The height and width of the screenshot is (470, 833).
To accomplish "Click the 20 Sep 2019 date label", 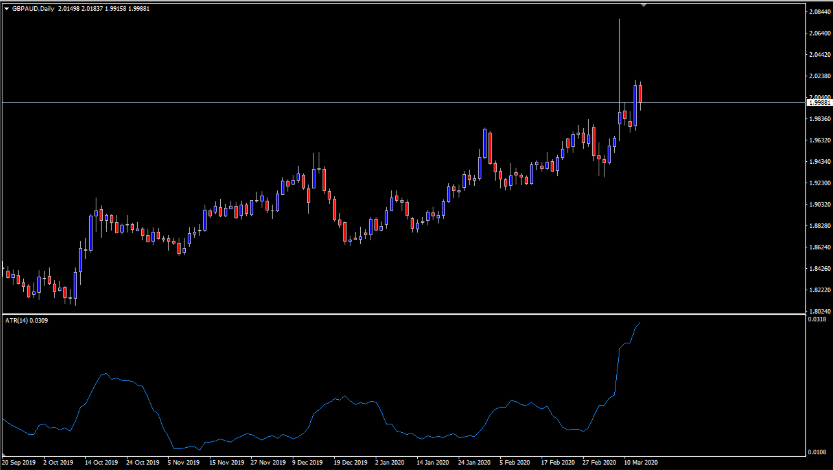I will [x=19, y=463].
